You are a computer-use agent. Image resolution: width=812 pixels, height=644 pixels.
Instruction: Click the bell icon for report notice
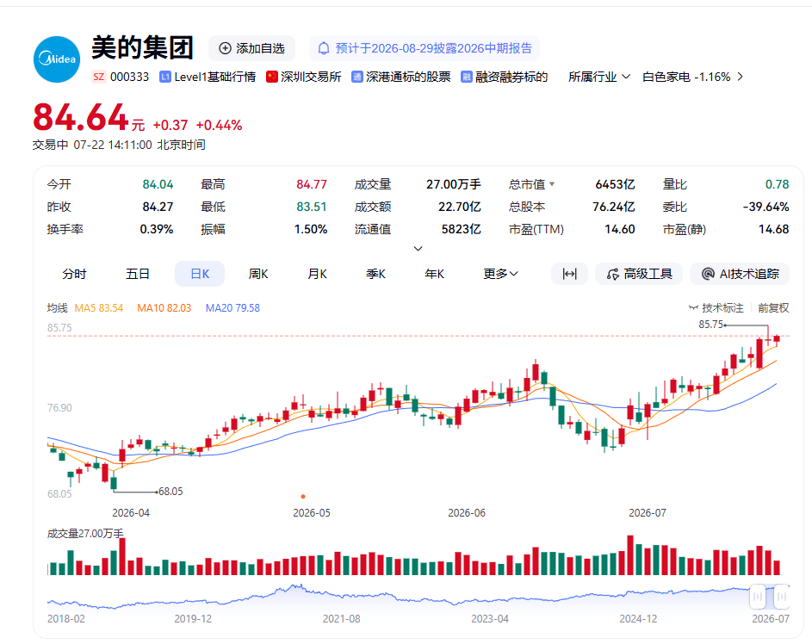tap(324, 48)
